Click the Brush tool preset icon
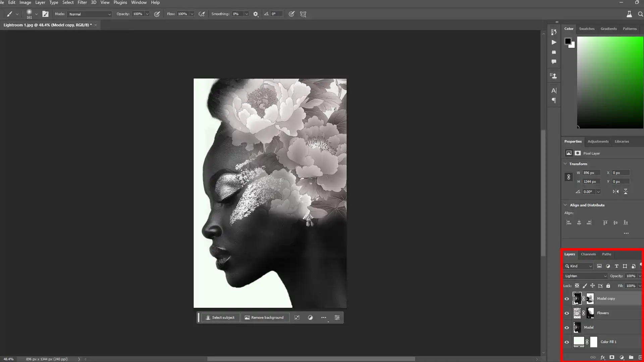The height and width of the screenshot is (362, 644). [x=9, y=14]
